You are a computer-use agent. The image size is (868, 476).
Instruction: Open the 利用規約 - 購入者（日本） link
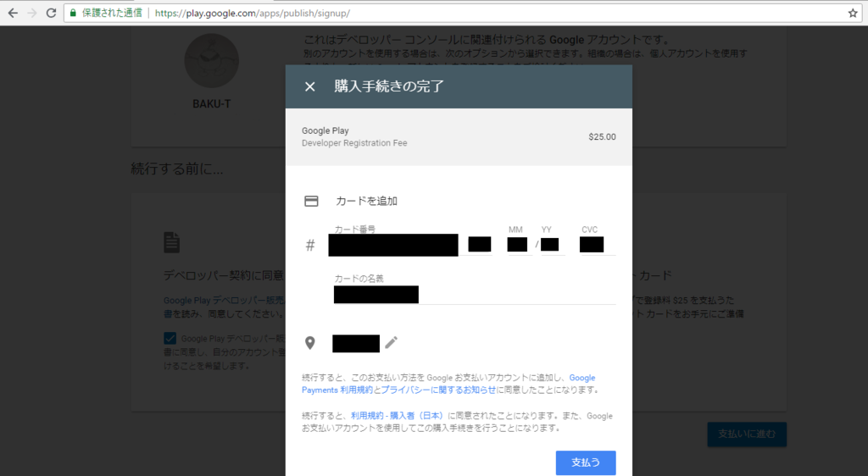(398, 416)
